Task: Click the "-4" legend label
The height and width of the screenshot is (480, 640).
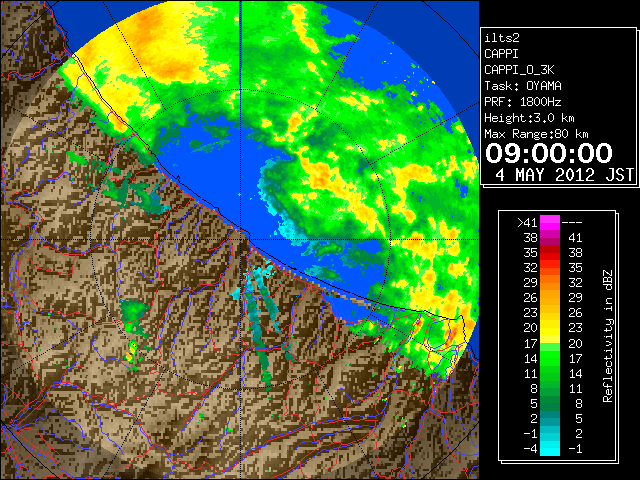Action: coord(530,449)
